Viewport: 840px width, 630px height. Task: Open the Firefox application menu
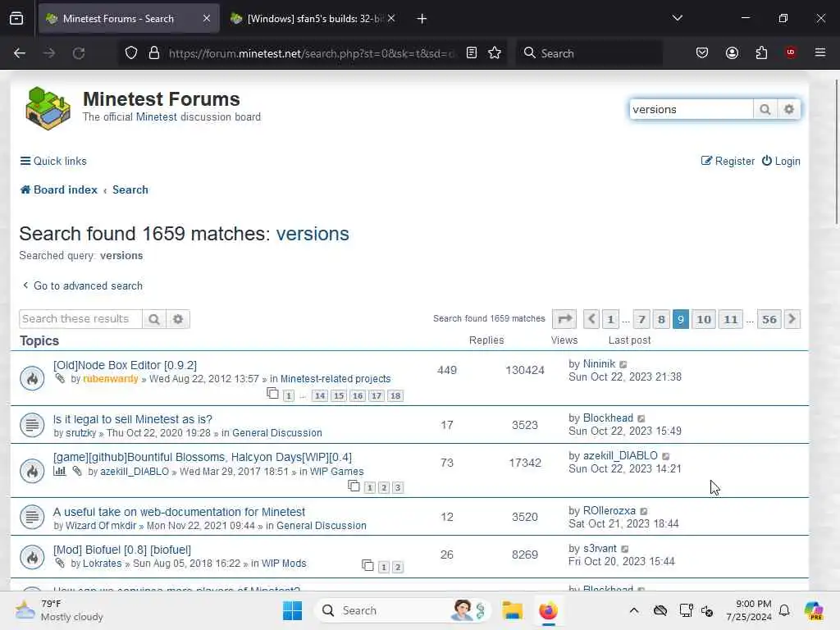tap(820, 52)
